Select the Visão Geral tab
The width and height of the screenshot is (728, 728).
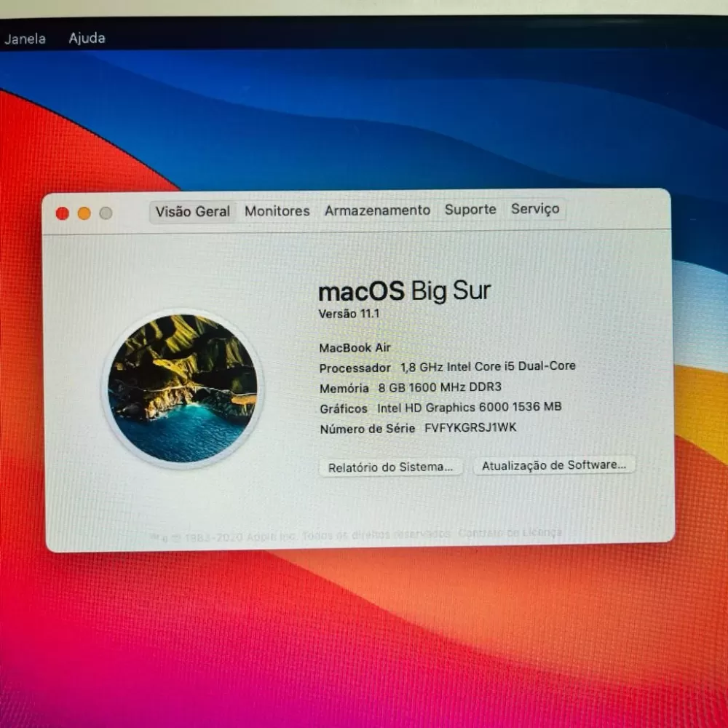point(193,212)
